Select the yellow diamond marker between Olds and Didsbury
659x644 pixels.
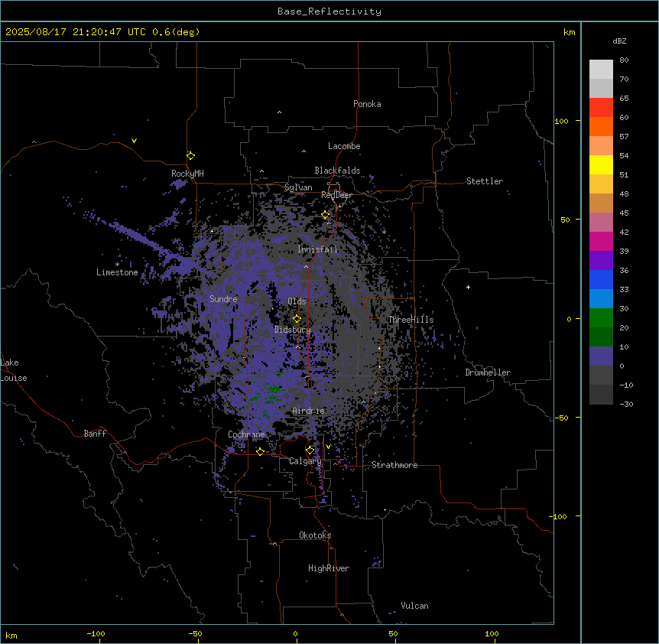297,319
